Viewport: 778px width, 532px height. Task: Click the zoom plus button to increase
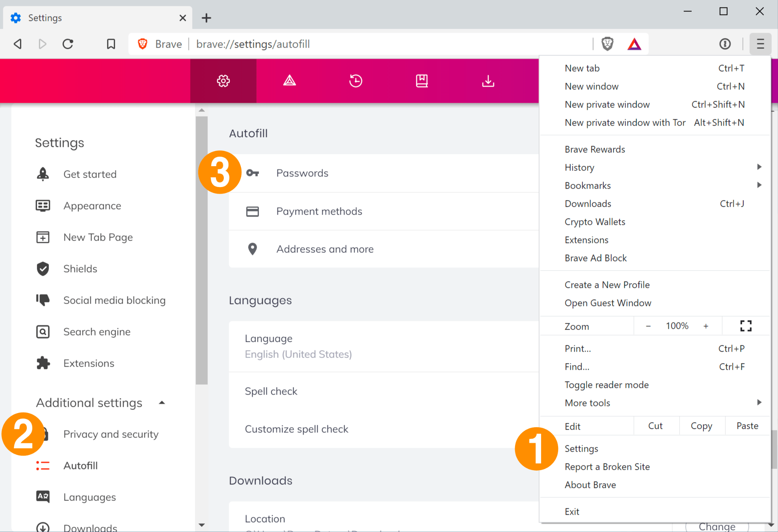(706, 326)
